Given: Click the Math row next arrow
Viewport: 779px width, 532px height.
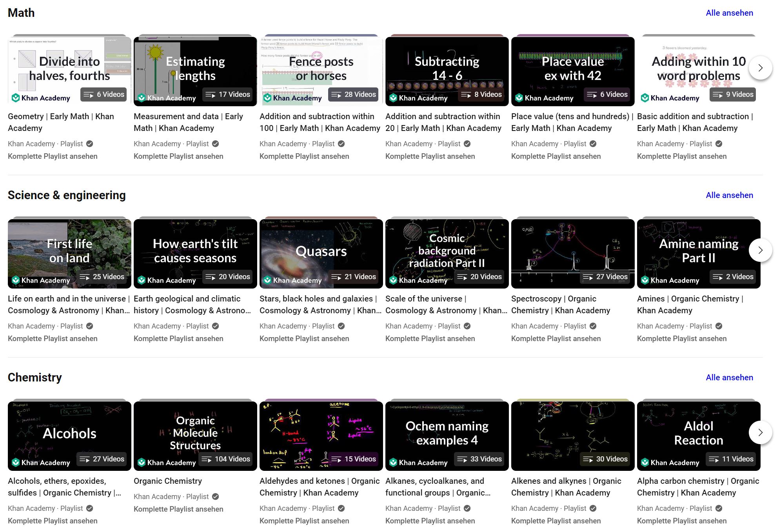Looking at the screenshot, I should click(x=760, y=68).
